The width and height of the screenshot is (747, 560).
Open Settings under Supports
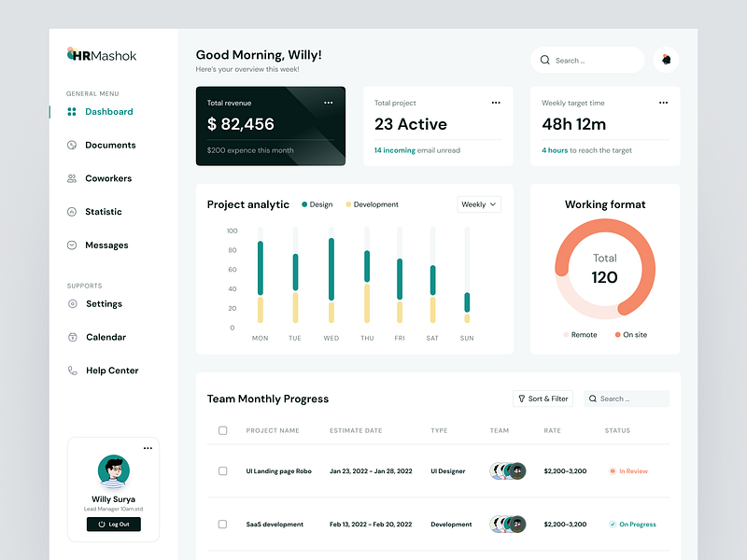[104, 303]
